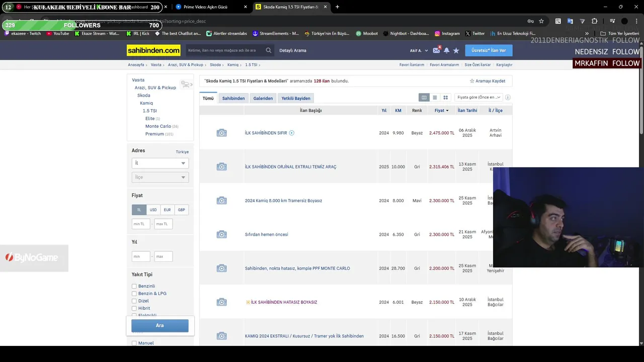The image size is (644, 362).
Task: Open the sahibinden.com logo homepage
Action: [153, 50]
